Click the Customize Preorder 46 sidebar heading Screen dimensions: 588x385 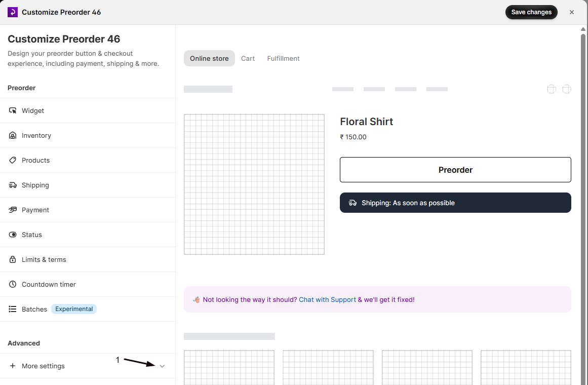click(x=64, y=39)
